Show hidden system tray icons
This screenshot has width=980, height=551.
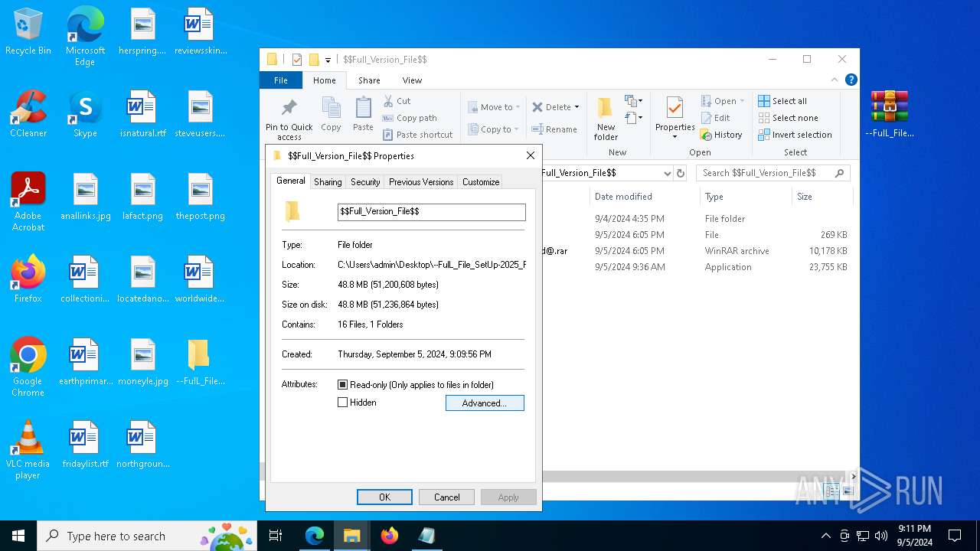click(825, 536)
